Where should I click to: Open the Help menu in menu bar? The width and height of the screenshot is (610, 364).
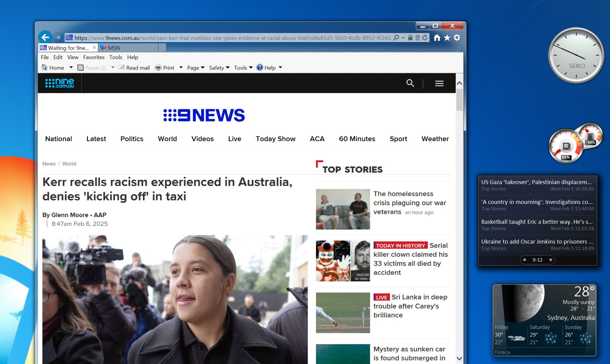coord(133,57)
